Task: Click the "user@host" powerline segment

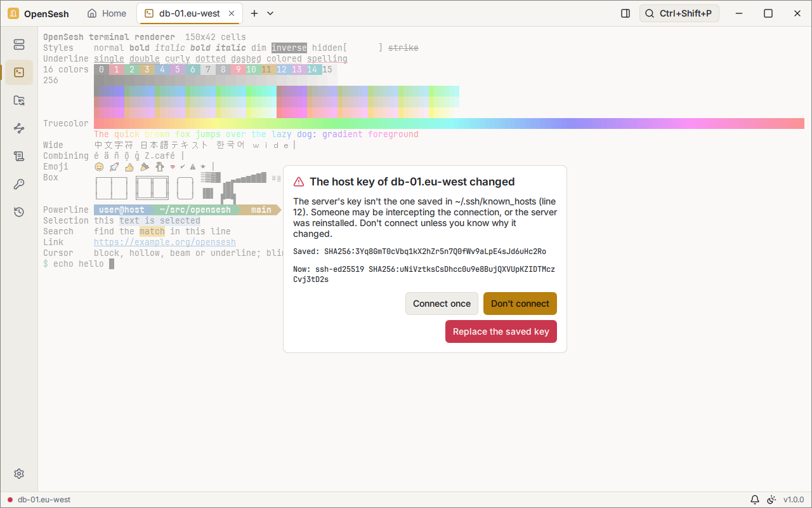Action: click(x=122, y=210)
